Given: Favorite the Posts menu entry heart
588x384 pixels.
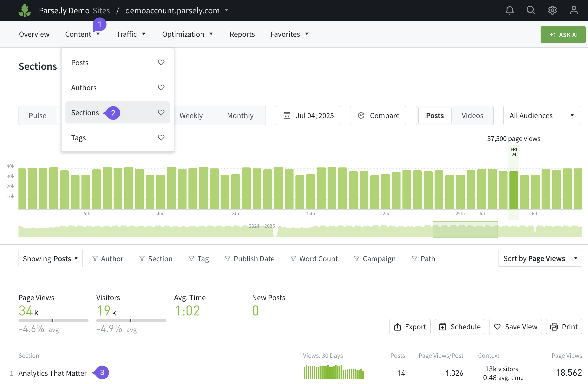Looking at the screenshot, I should [161, 62].
